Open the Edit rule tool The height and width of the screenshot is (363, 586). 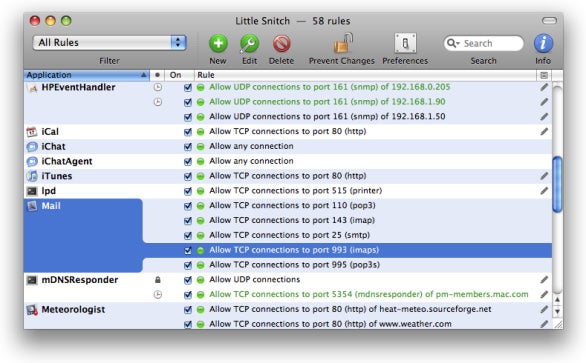pyautogui.click(x=249, y=43)
